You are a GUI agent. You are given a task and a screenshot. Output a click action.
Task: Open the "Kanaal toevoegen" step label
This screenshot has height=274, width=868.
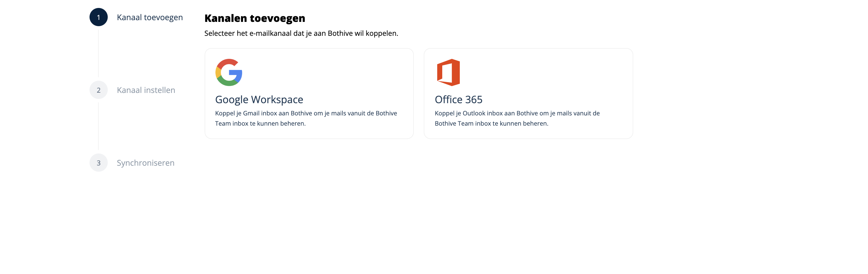point(149,17)
